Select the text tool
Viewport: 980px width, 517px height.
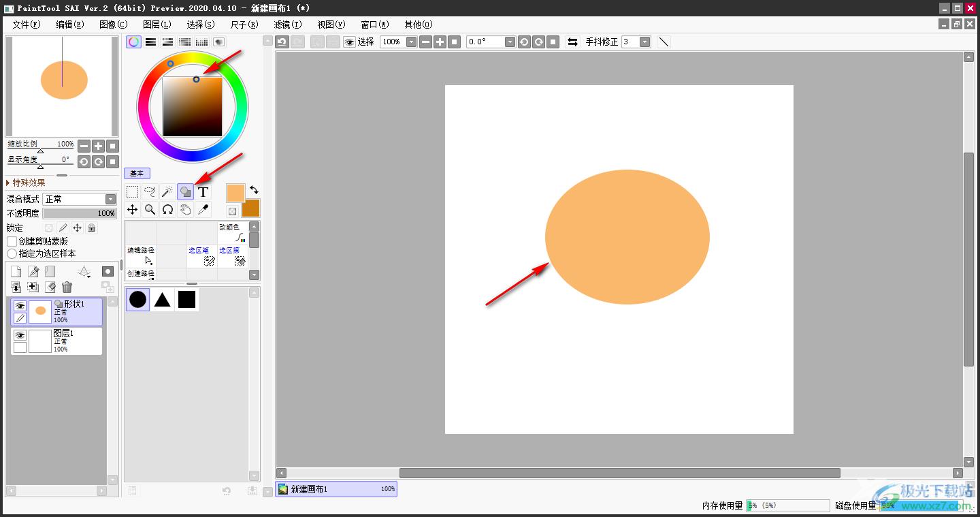pos(203,192)
